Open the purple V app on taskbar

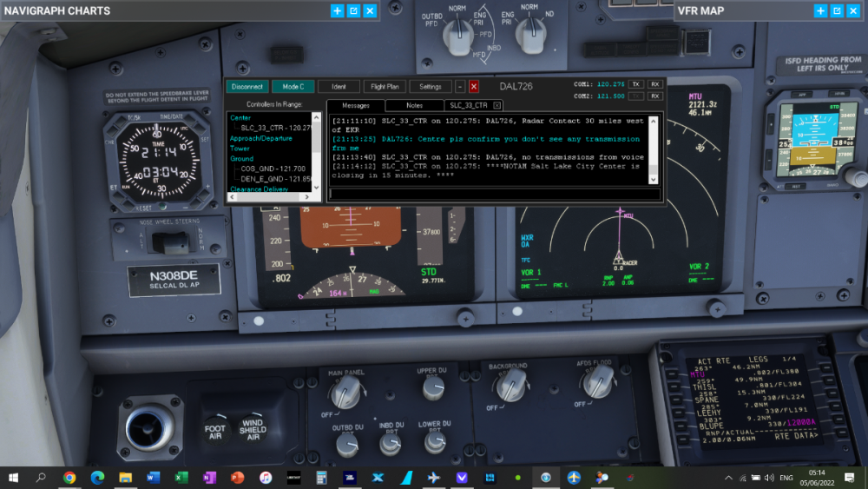tap(462, 478)
